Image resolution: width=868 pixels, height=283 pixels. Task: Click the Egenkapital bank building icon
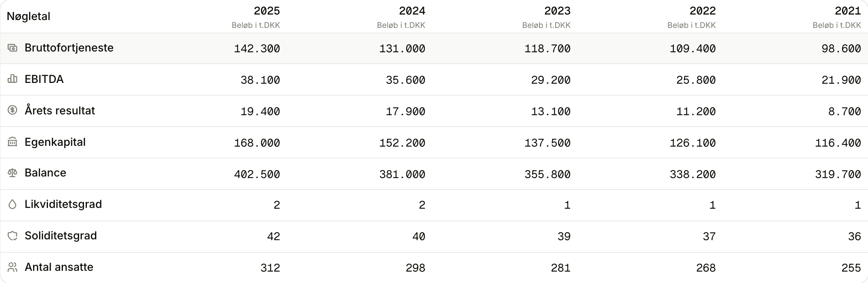coord(13,142)
